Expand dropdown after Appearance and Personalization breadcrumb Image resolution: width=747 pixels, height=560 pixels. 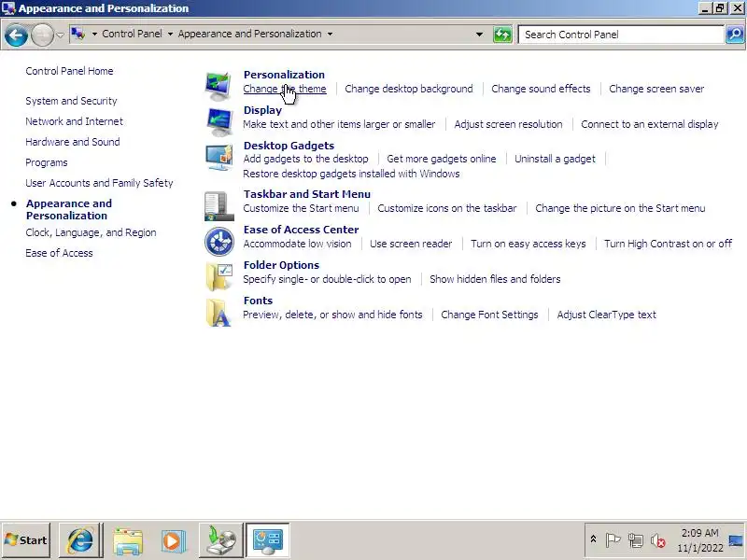pyautogui.click(x=330, y=34)
